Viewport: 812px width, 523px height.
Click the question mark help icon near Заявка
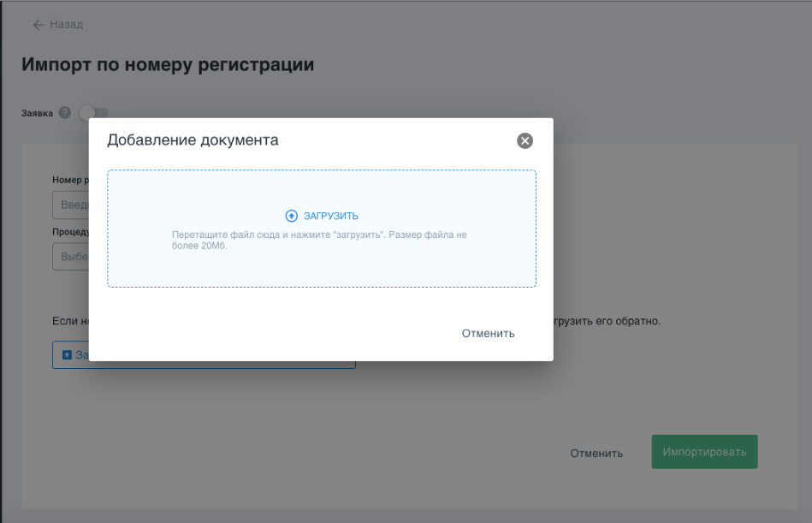tap(65, 113)
